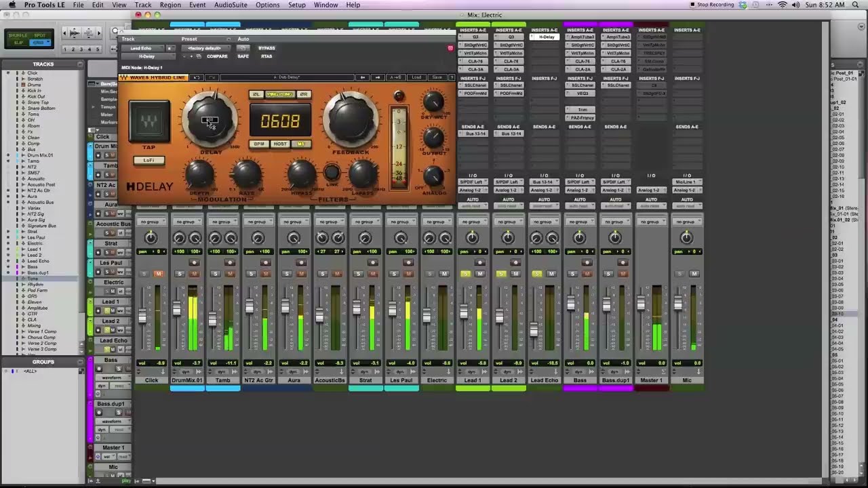Image resolution: width=868 pixels, height=488 pixels.
Task: Select MS delay time mode
Action: coord(301,144)
